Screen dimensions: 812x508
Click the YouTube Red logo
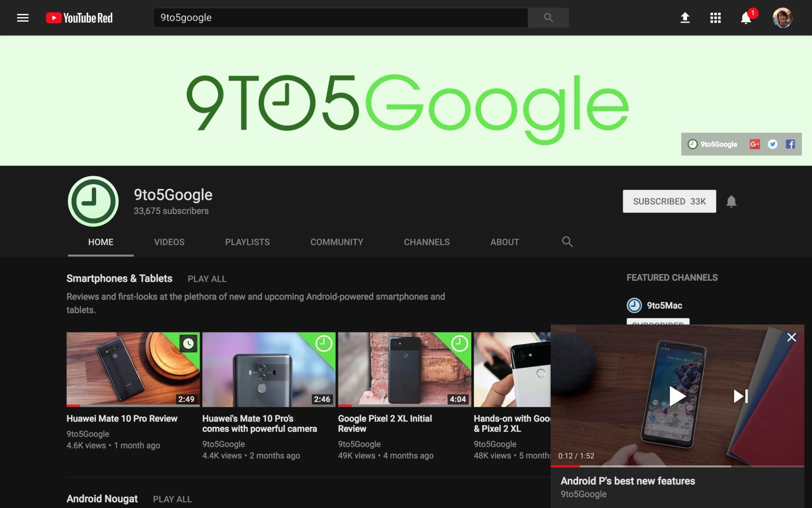pyautogui.click(x=79, y=18)
